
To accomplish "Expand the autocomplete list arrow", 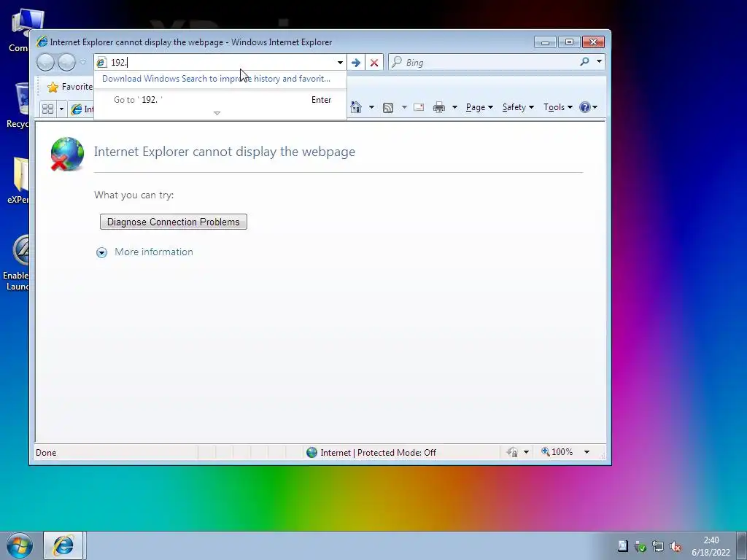I will click(x=217, y=113).
